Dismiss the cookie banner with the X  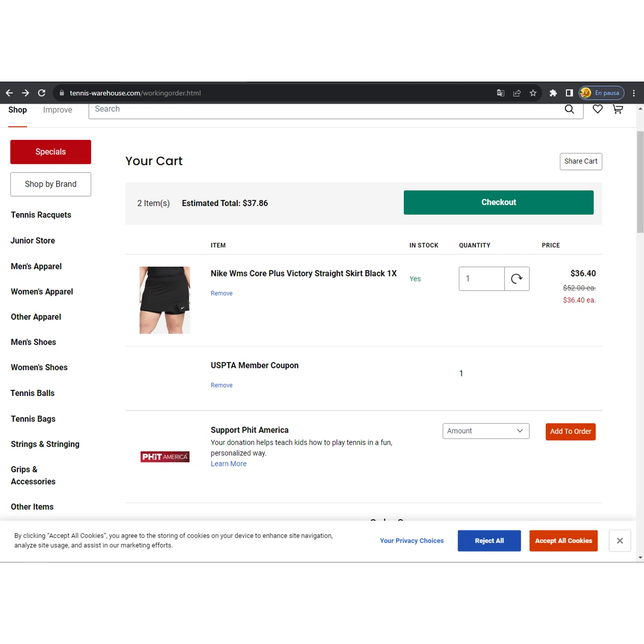pos(620,541)
